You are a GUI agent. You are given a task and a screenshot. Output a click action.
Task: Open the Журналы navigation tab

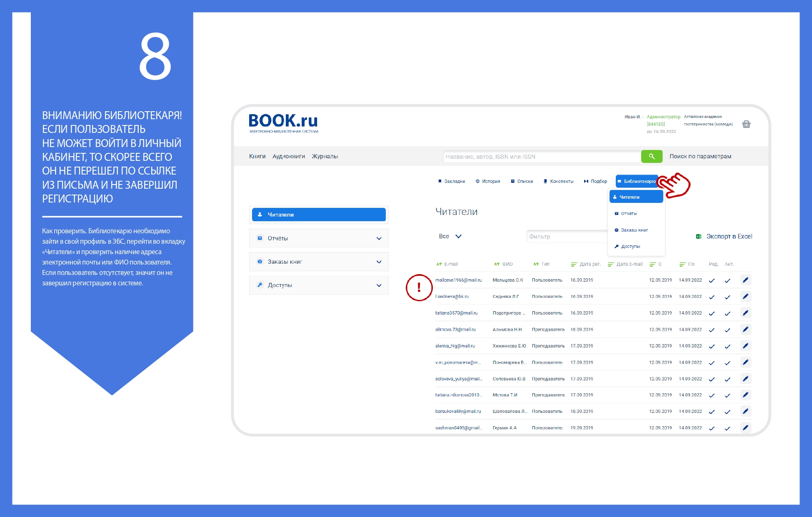[325, 156]
